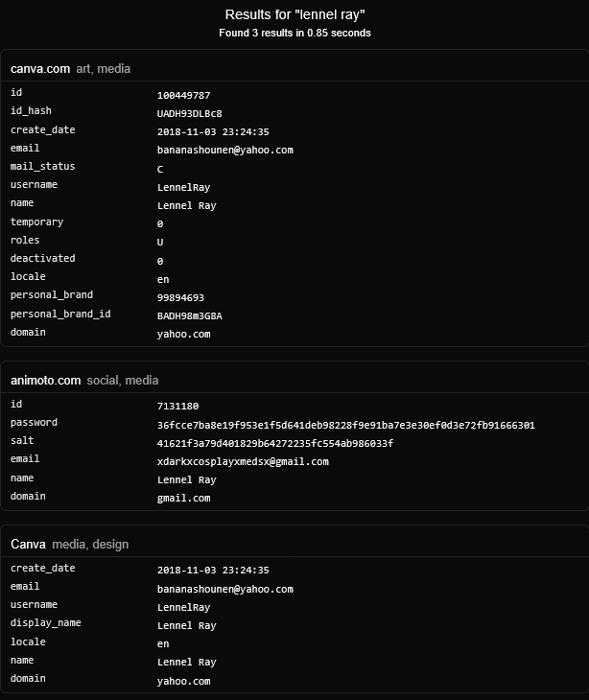Select the 'art, media' category tags

pyautogui.click(x=104, y=69)
